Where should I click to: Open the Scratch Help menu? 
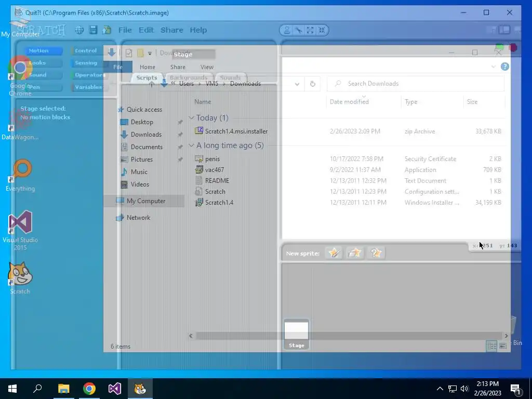pyautogui.click(x=198, y=30)
